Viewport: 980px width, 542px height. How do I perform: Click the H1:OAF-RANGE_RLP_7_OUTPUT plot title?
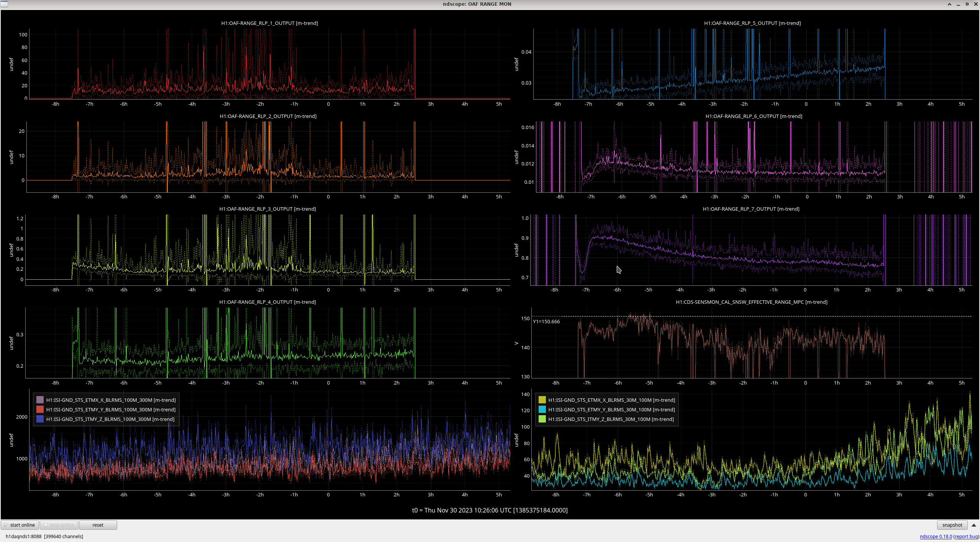click(751, 209)
